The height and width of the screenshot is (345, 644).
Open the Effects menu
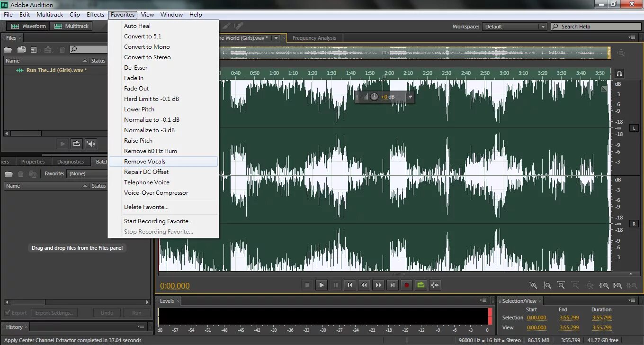point(95,15)
